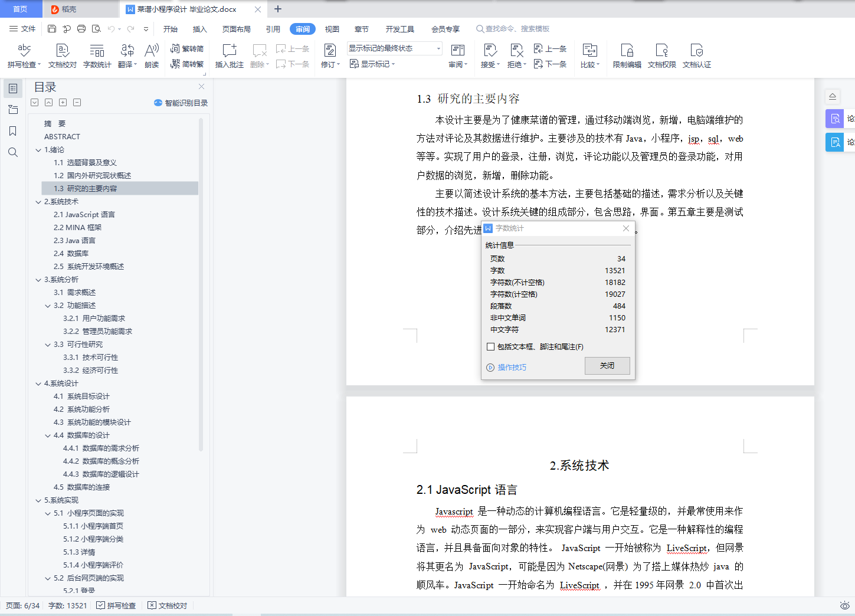The height and width of the screenshot is (616, 855).
Task: Click smart recognize TOC (智能识别目录)
Action: (181, 103)
